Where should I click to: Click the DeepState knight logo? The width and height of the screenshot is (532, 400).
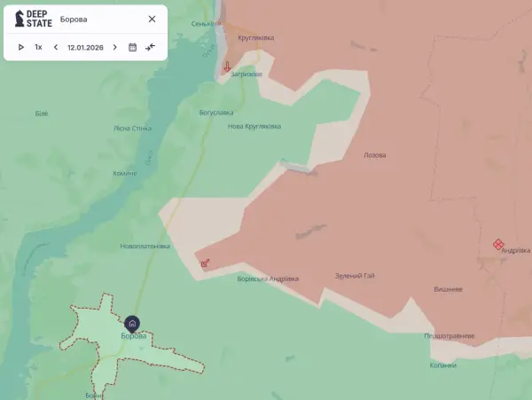(x=20, y=19)
